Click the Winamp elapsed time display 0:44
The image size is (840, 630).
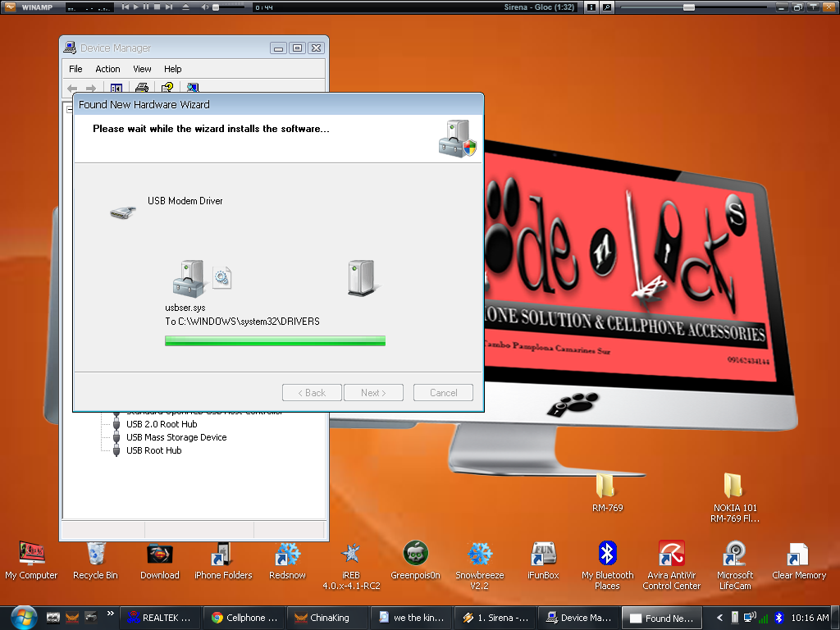[x=264, y=7]
